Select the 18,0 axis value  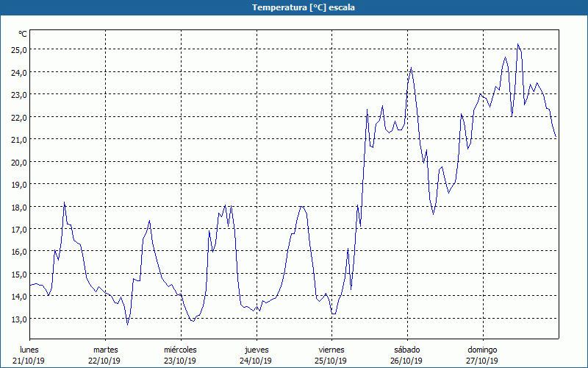point(19,208)
